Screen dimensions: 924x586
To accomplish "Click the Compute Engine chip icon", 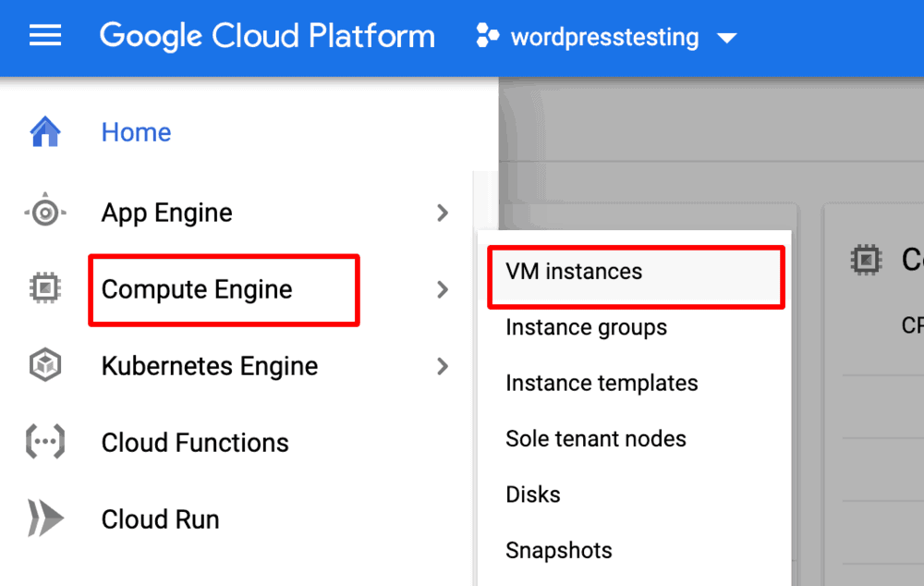I will [x=45, y=289].
